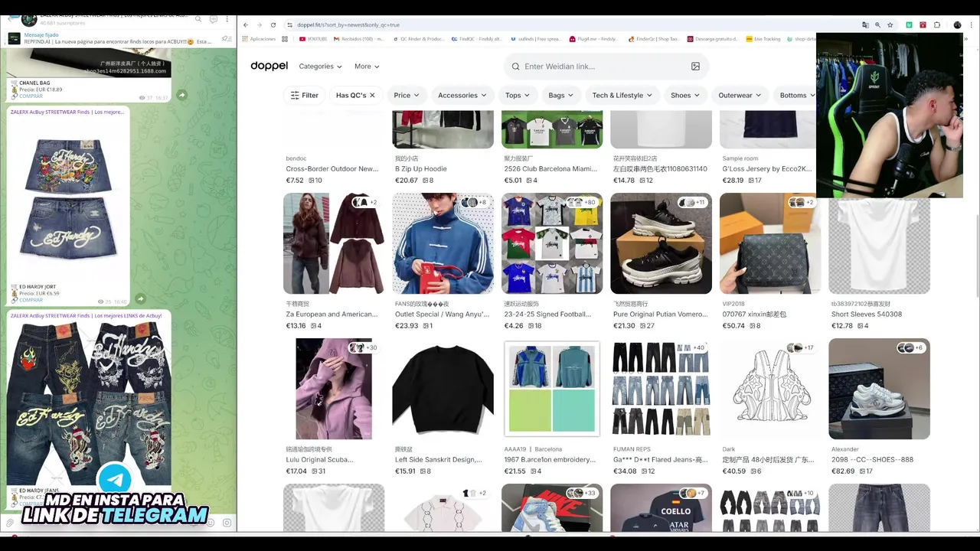Viewport: 980px width, 551px height.
Task: Open the Telegram channel comments icon
Action: pos(213,18)
